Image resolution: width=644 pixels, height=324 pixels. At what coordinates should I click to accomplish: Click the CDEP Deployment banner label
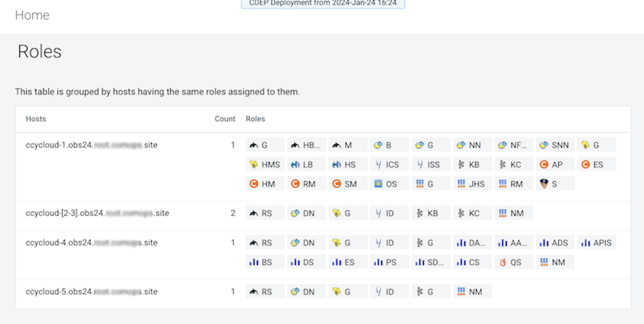coord(323,3)
